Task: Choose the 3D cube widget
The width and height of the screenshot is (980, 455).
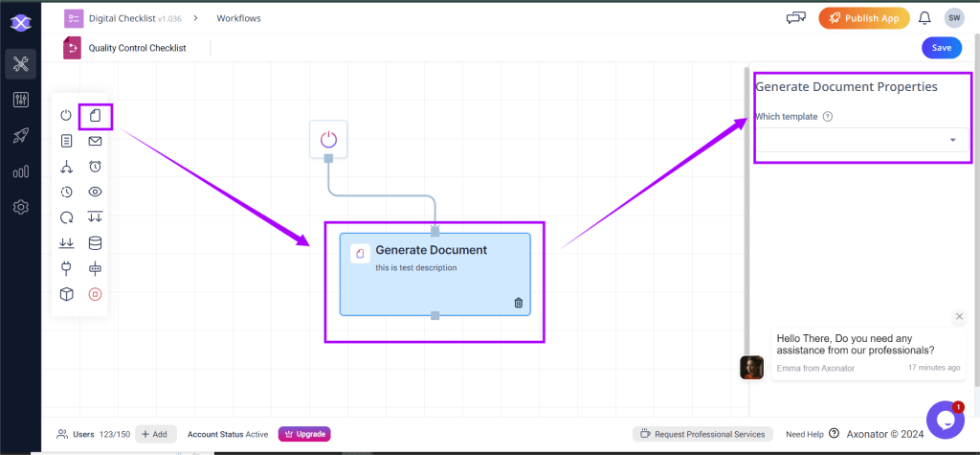Action: click(x=66, y=294)
